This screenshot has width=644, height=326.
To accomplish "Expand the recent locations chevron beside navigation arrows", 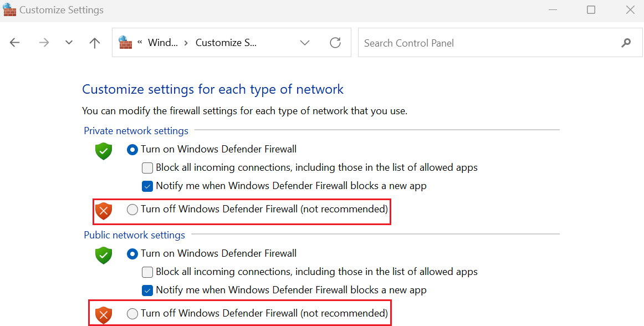I will click(x=69, y=42).
